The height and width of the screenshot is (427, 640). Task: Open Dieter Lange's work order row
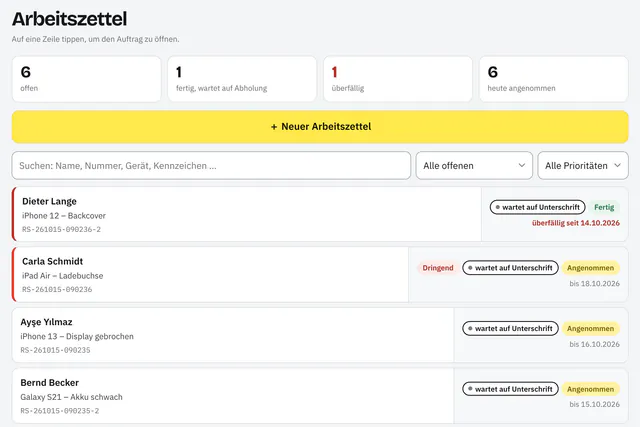point(320,214)
